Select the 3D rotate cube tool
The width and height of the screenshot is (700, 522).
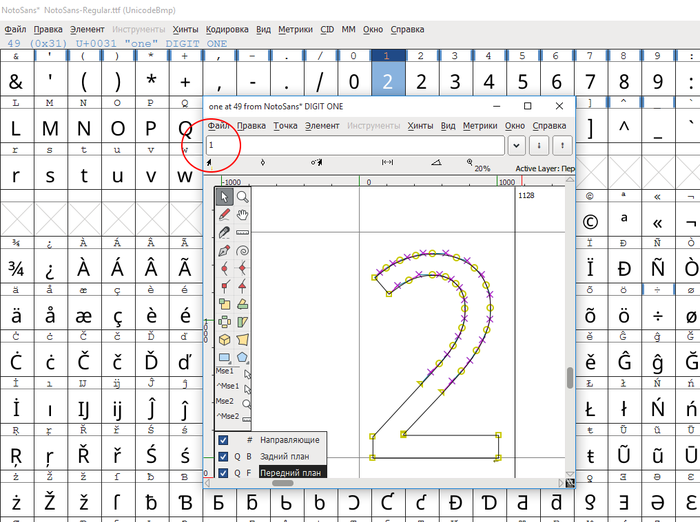225,339
